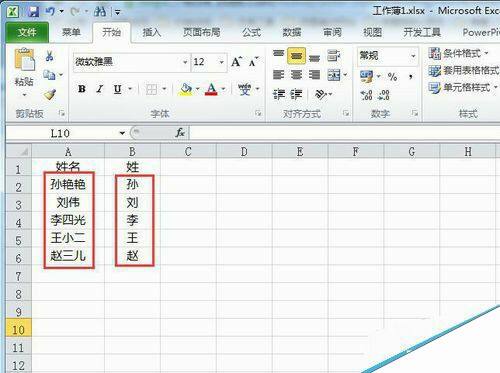500x373 pixels.
Task: Click the Paste clipboard icon
Action: 24,59
